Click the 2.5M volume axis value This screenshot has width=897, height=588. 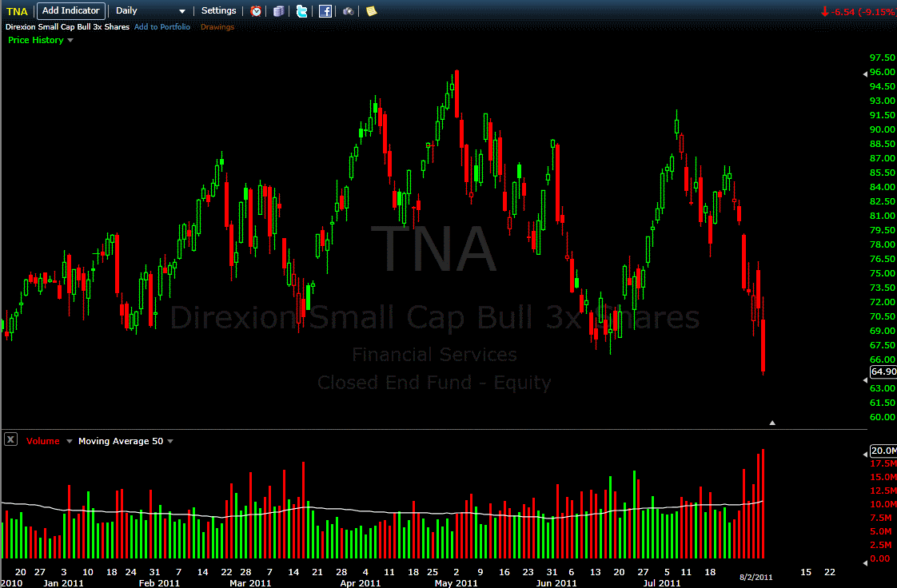click(880, 545)
